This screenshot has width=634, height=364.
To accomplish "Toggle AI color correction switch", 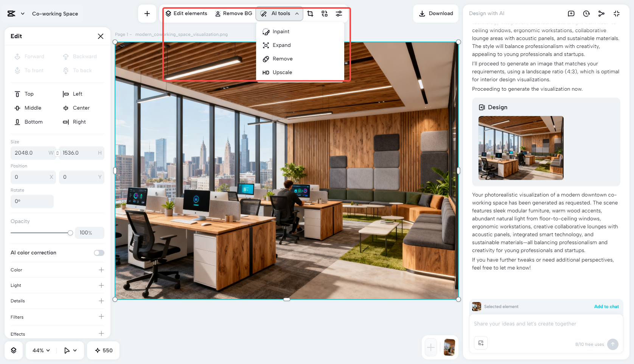I will pos(99,252).
